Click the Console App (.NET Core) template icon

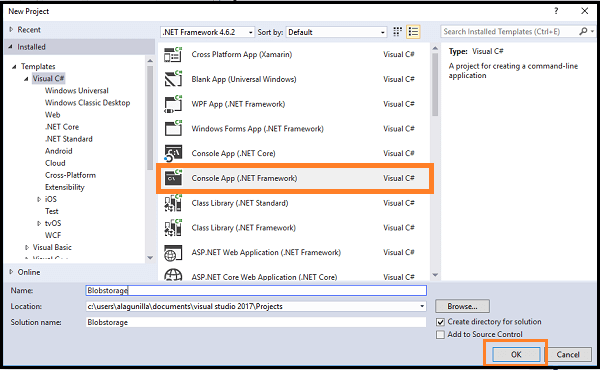173,153
